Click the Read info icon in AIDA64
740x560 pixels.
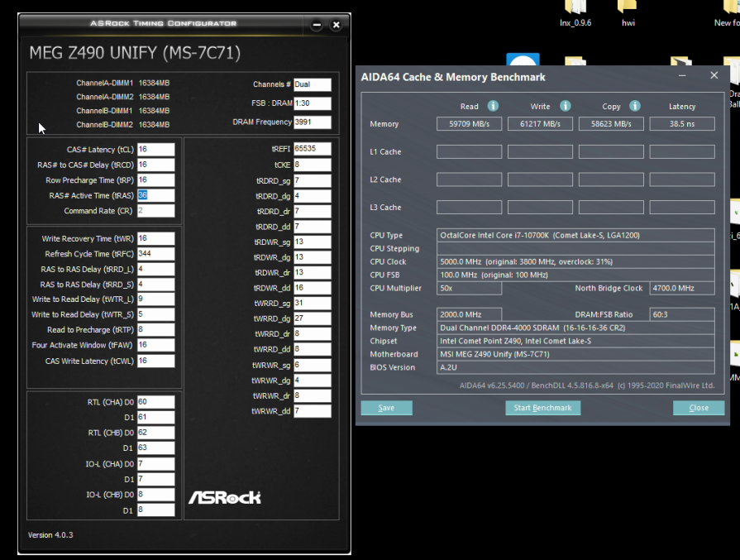point(493,106)
